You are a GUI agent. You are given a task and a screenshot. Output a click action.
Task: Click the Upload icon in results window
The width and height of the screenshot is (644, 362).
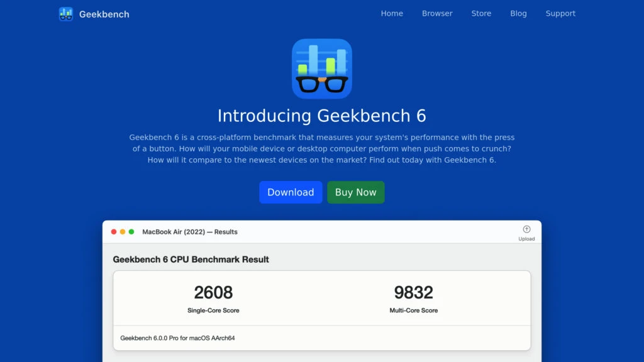point(526,230)
